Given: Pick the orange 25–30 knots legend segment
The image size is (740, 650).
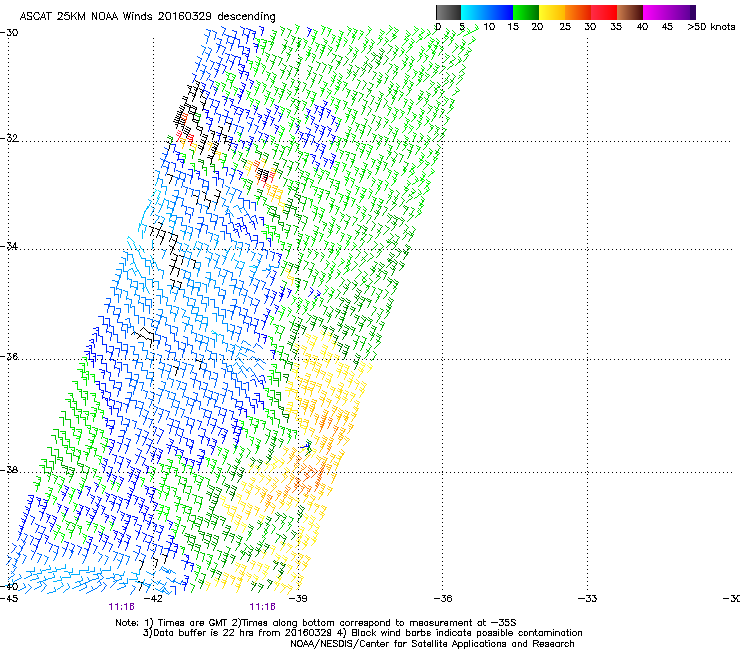Looking at the screenshot, I should click(578, 12).
